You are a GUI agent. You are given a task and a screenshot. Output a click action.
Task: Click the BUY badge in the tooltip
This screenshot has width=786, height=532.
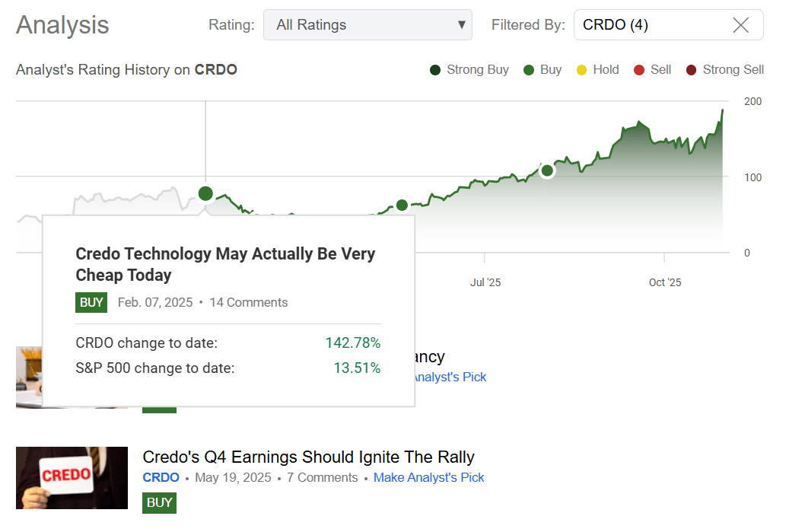tap(91, 302)
